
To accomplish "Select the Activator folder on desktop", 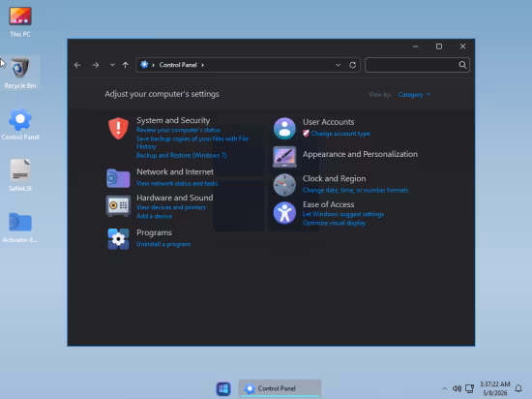I will click(20, 228).
